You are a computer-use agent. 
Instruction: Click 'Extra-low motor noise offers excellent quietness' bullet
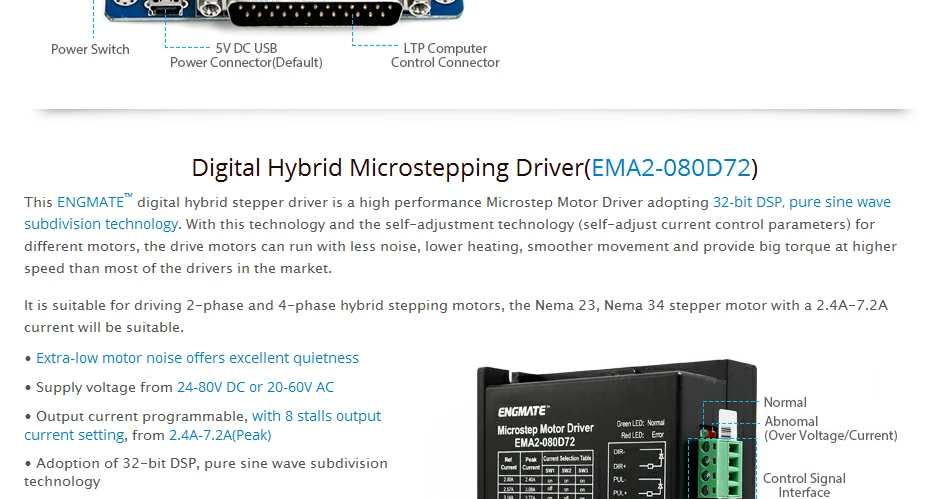[x=197, y=358]
